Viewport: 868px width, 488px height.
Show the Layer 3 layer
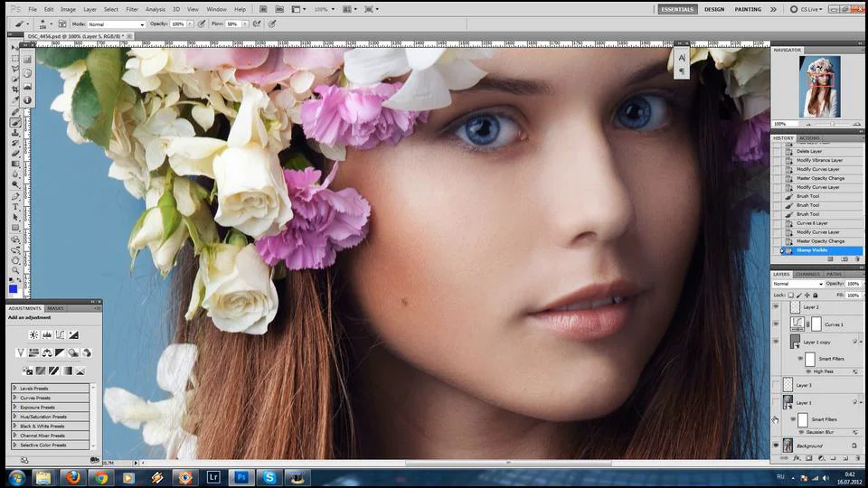point(776,385)
